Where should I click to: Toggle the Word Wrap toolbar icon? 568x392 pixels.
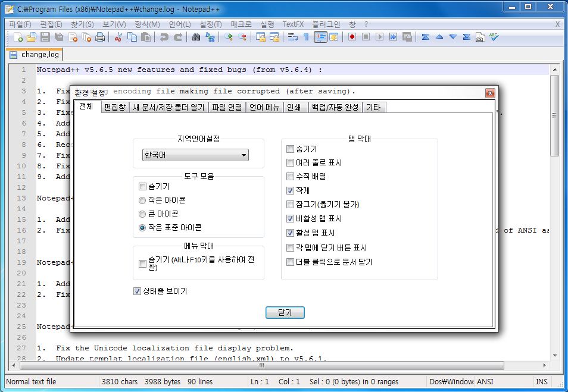pyautogui.click(x=293, y=37)
